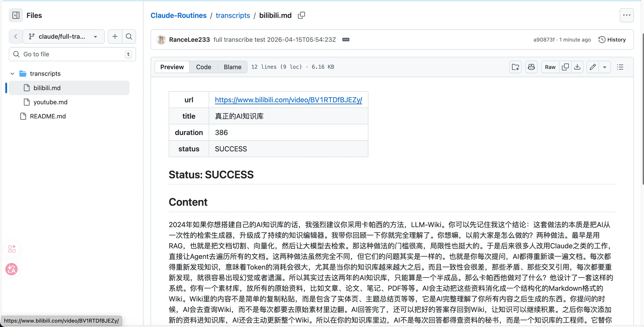Copy file path next to bilibili.md
Image resolution: width=644 pixels, height=327 pixels.
[x=301, y=15]
